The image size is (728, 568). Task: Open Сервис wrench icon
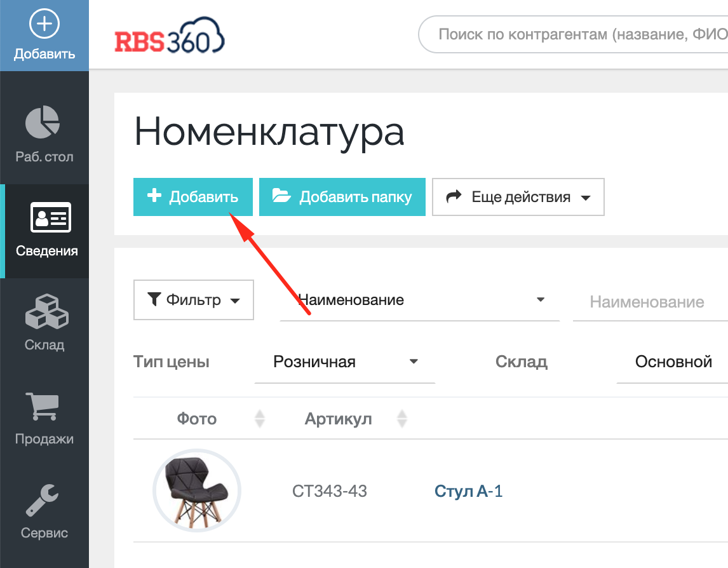coord(43,500)
